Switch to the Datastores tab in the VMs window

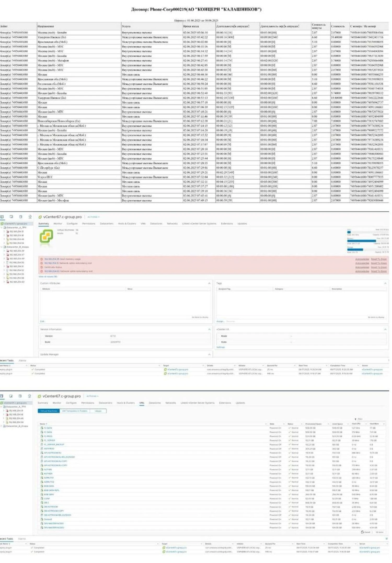155,403
